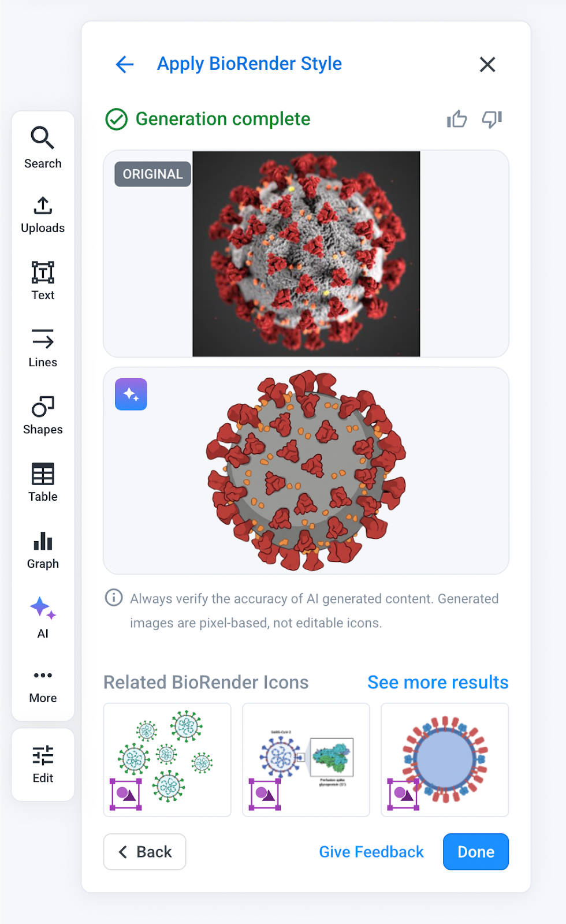Viewport: 566px width, 924px height.
Task: Open the Search tool in sidebar
Action: (x=43, y=147)
